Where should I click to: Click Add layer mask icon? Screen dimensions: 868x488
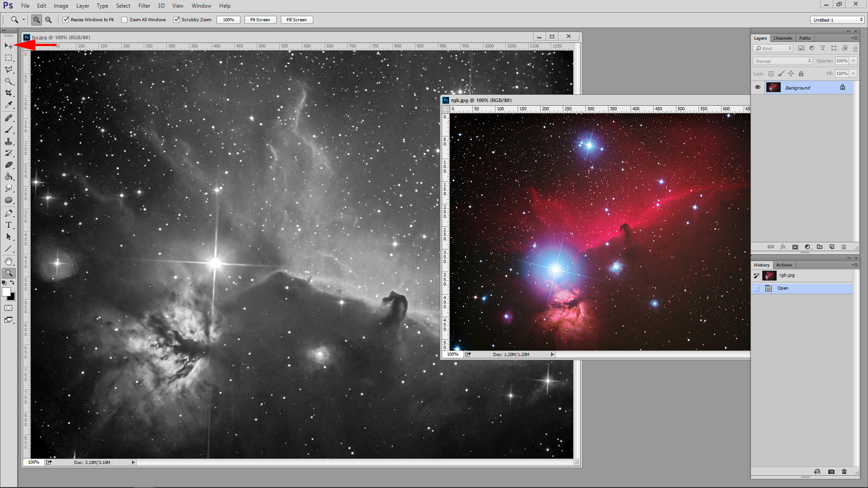(795, 247)
